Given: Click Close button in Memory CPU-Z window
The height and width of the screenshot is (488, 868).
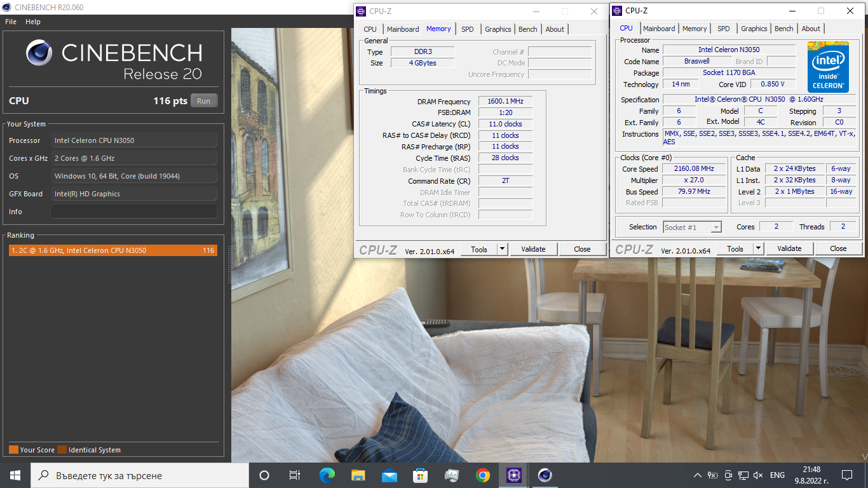Looking at the screenshot, I should (x=582, y=249).
